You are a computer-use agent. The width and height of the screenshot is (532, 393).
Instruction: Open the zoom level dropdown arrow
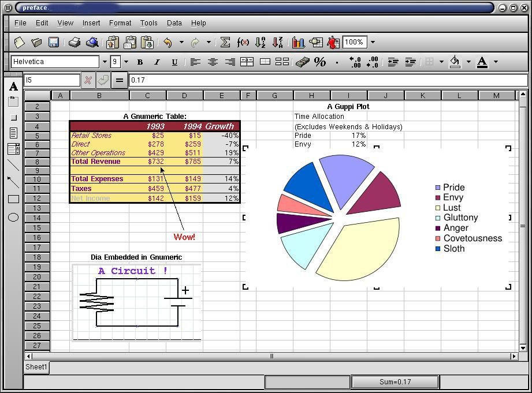tap(373, 42)
